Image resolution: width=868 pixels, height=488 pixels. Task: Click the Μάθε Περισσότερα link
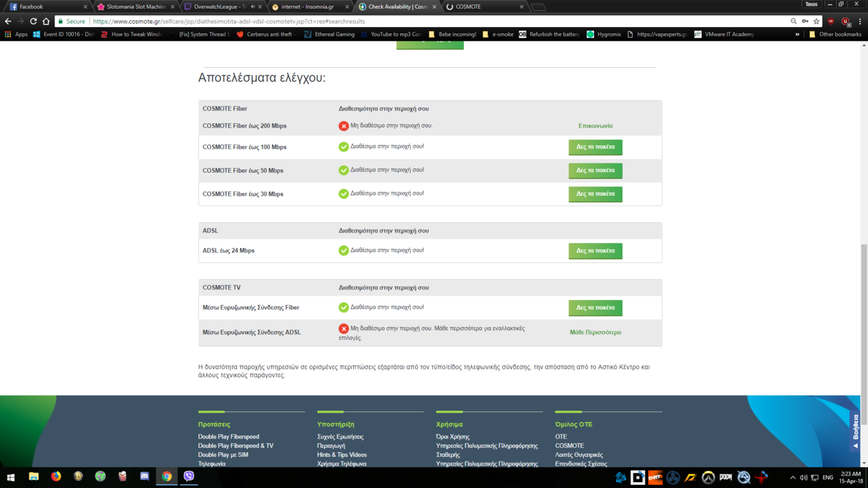(x=595, y=333)
